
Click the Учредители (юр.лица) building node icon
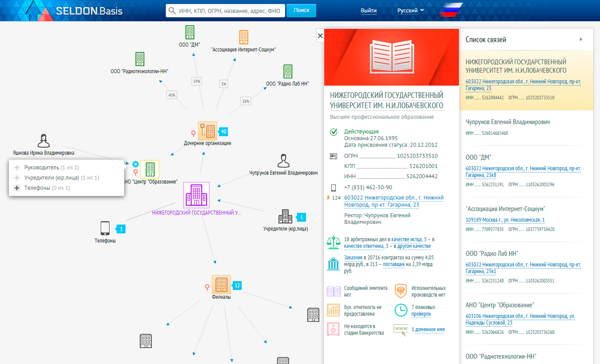click(285, 217)
